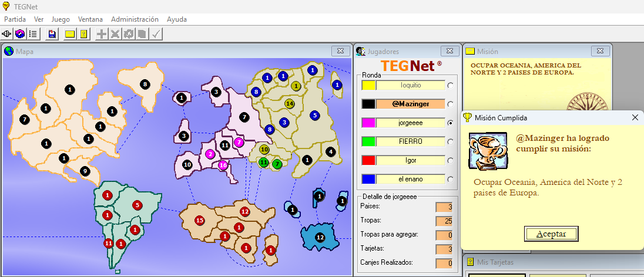Click the grayed gear regroup toolbar icon
Viewport: 644px width, 277px height.
coord(129,33)
